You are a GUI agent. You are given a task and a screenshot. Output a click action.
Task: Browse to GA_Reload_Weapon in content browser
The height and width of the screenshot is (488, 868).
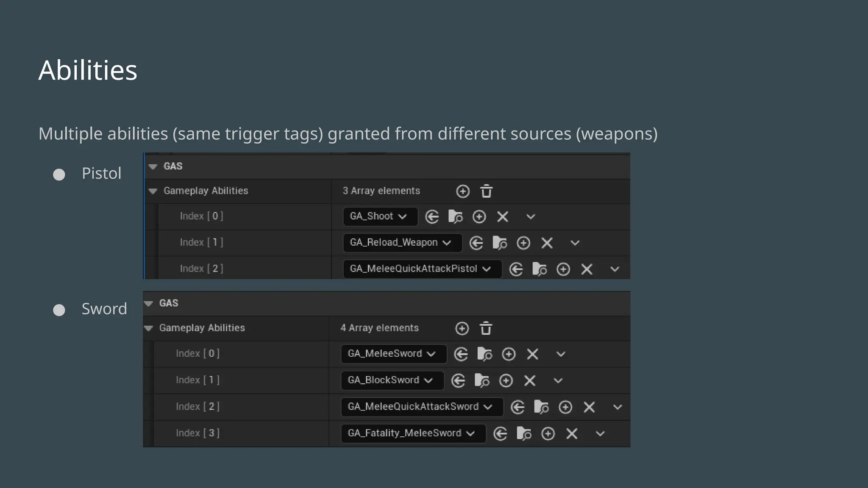(x=500, y=243)
